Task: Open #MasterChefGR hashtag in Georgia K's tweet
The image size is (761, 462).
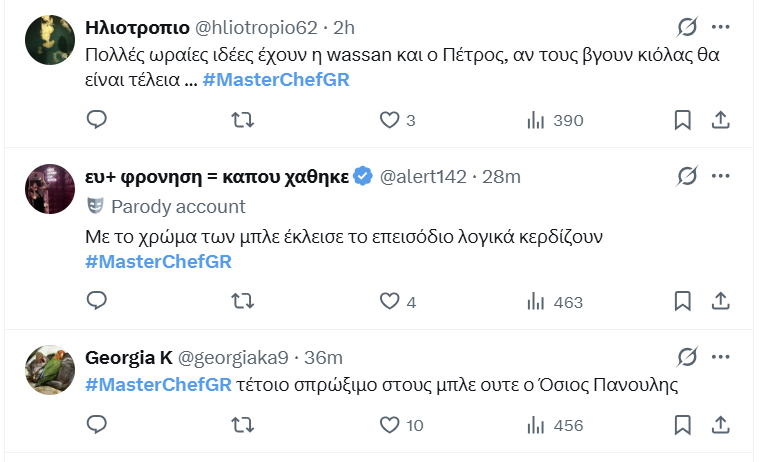Action: tap(159, 385)
